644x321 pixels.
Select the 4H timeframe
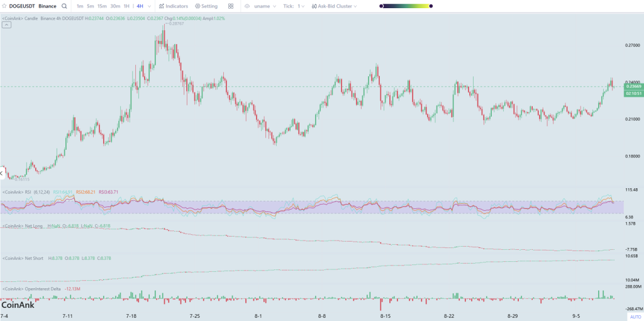pos(140,6)
